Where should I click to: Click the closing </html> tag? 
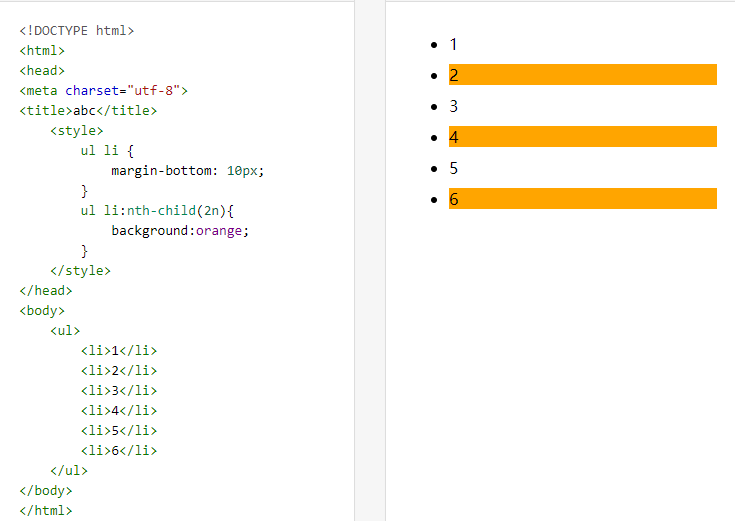click(46, 511)
